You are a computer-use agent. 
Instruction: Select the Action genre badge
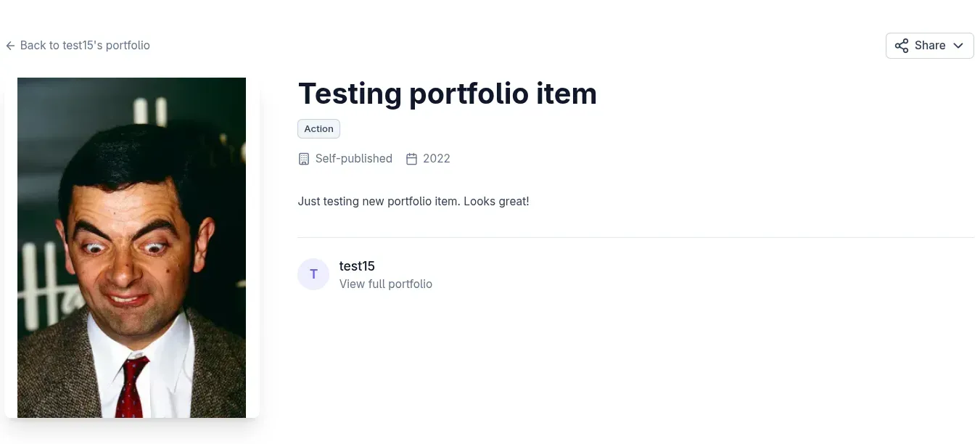tap(318, 128)
